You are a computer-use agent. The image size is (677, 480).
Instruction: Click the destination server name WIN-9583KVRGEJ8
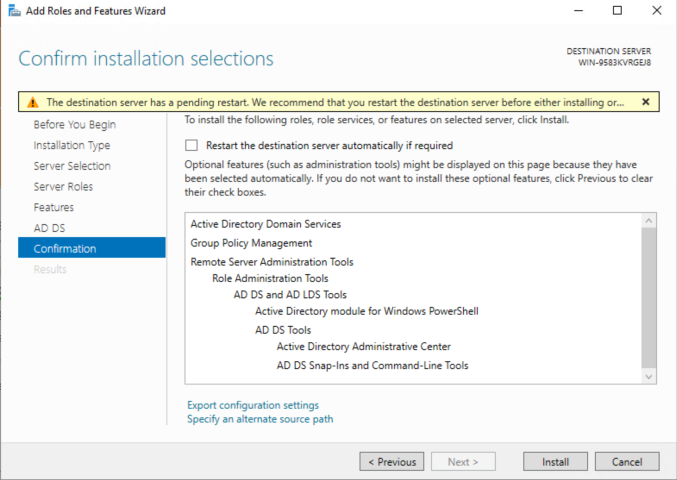614,63
